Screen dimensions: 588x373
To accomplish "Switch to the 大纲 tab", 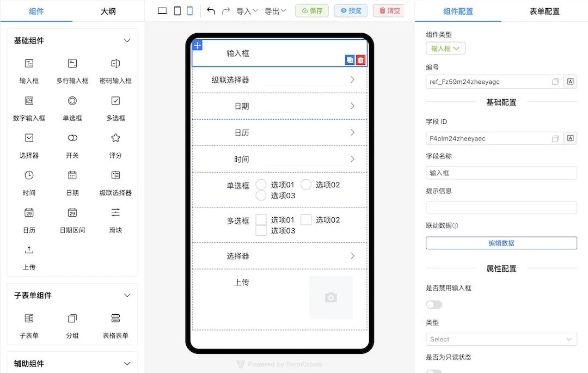I will click(x=108, y=11).
